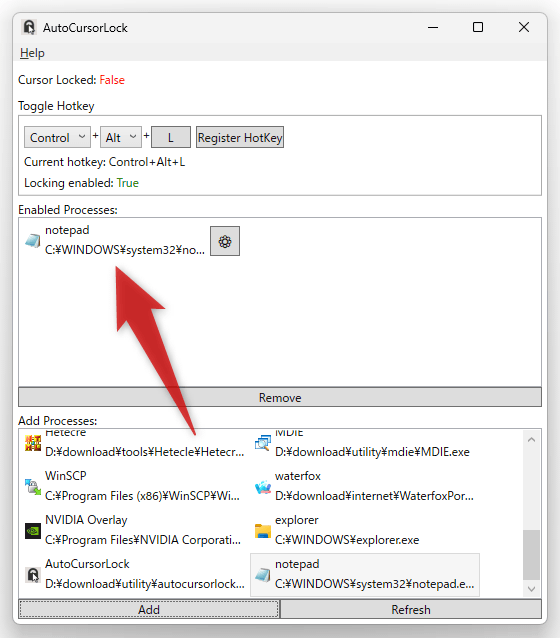Click the MDIE process icon

[x=263, y=443]
